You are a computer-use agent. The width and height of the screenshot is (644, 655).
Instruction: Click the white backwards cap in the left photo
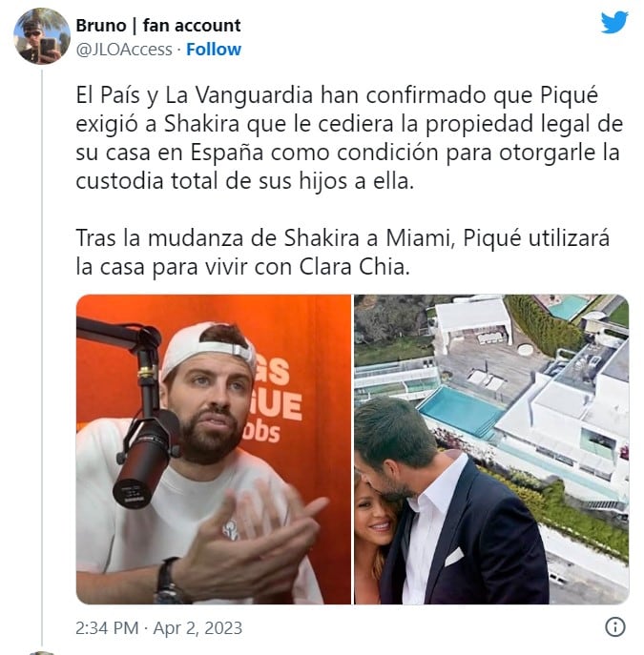(208, 350)
